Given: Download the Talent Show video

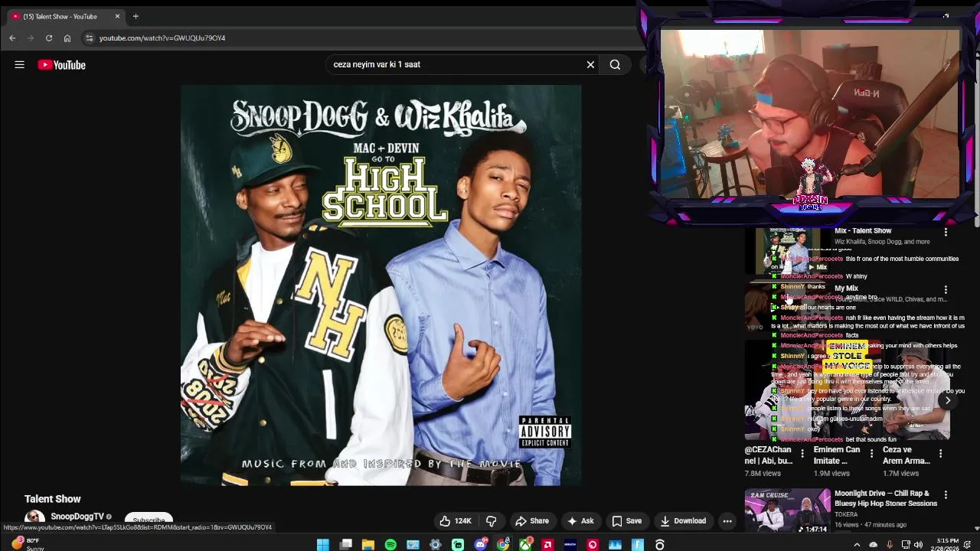Looking at the screenshot, I should pos(683,521).
